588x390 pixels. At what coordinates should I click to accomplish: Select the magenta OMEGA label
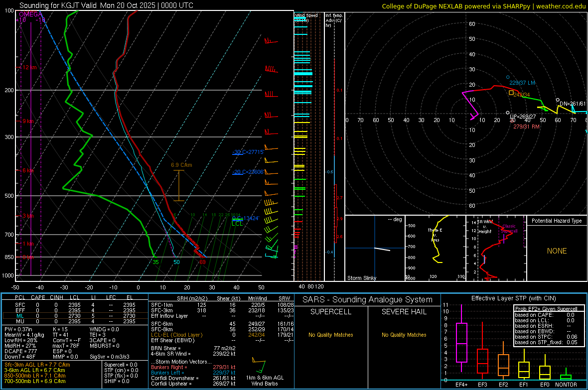click(x=30, y=14)
